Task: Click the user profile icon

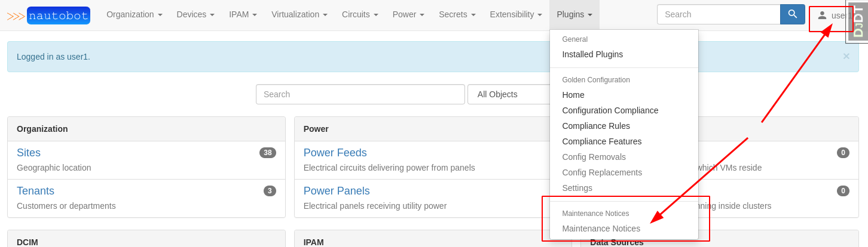Action: (x=822, y=15)
